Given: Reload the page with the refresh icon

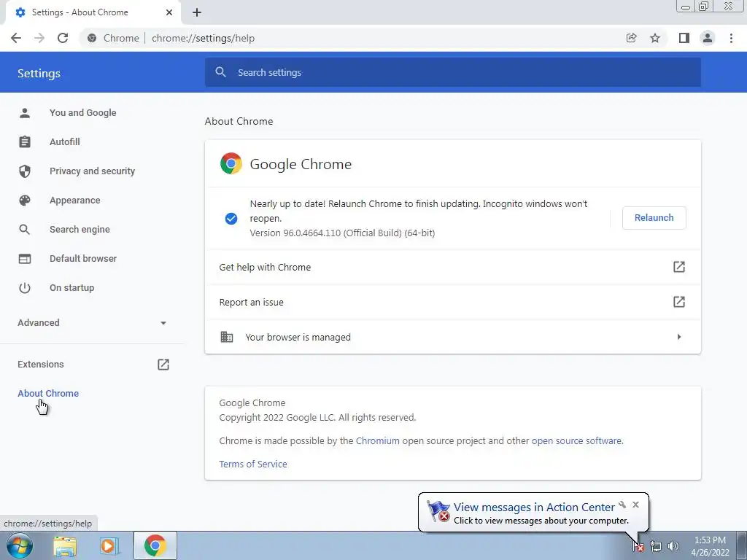Looking at the screenshot, I should [63, 38].
